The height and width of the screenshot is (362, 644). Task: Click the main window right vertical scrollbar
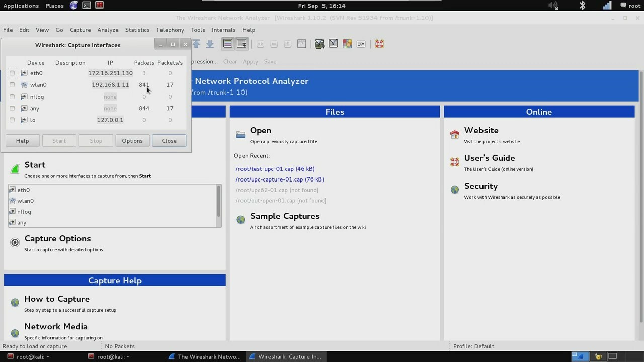[x=641, y=196]
